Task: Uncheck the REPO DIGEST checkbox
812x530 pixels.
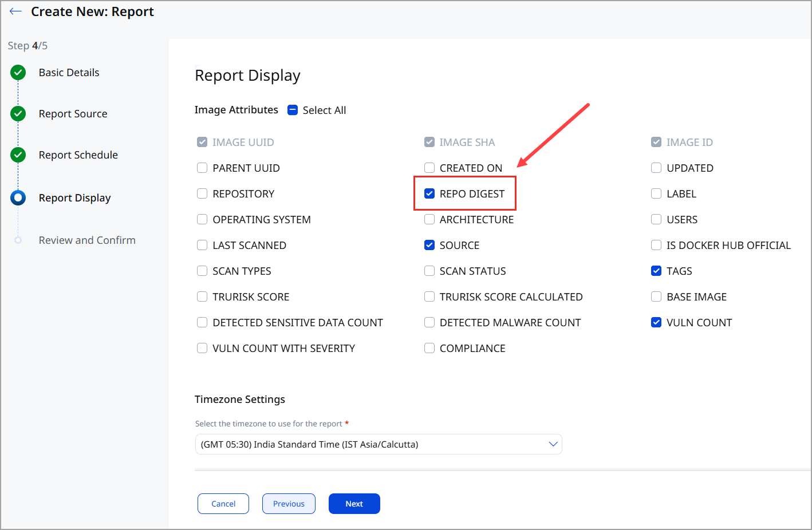Action: (429, 194)
